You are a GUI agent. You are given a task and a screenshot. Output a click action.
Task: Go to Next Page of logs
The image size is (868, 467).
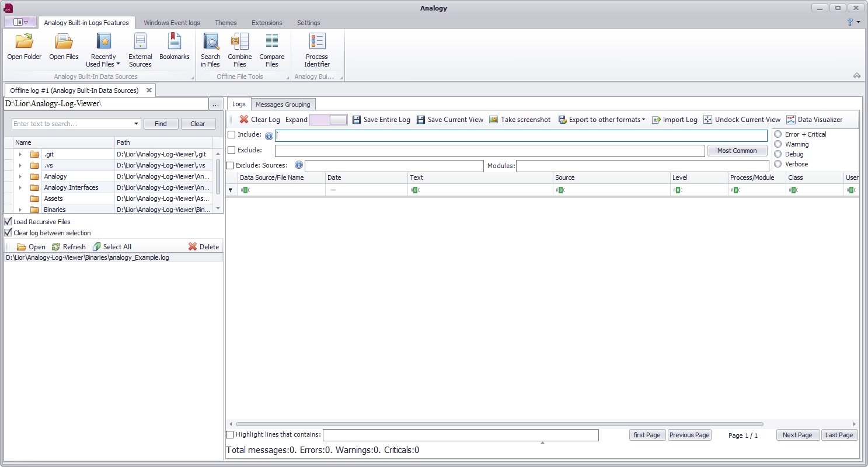pos(797,435)
